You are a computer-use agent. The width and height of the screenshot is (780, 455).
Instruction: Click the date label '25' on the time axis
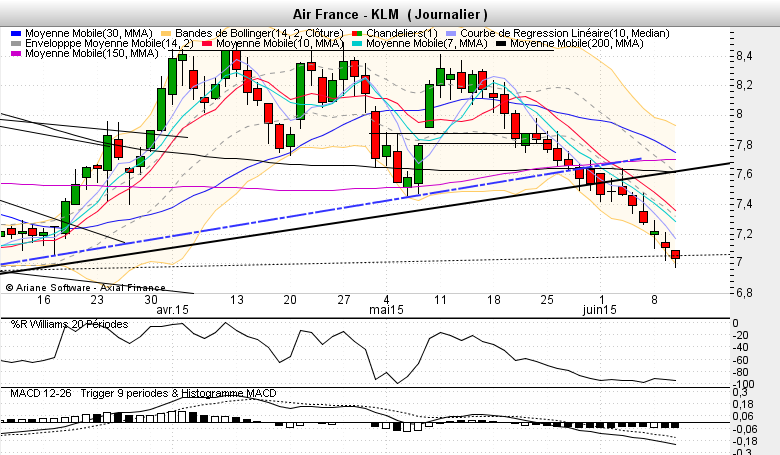pos(547,299)
